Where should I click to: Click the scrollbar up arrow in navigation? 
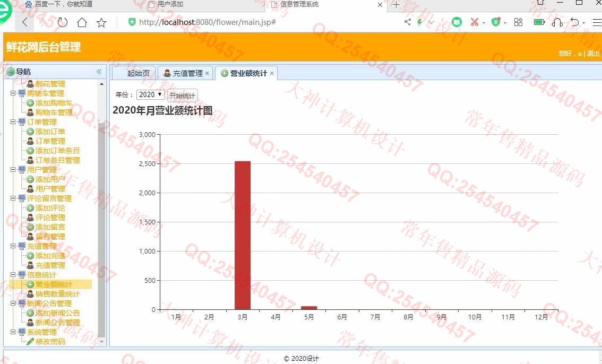pos(101,84)
